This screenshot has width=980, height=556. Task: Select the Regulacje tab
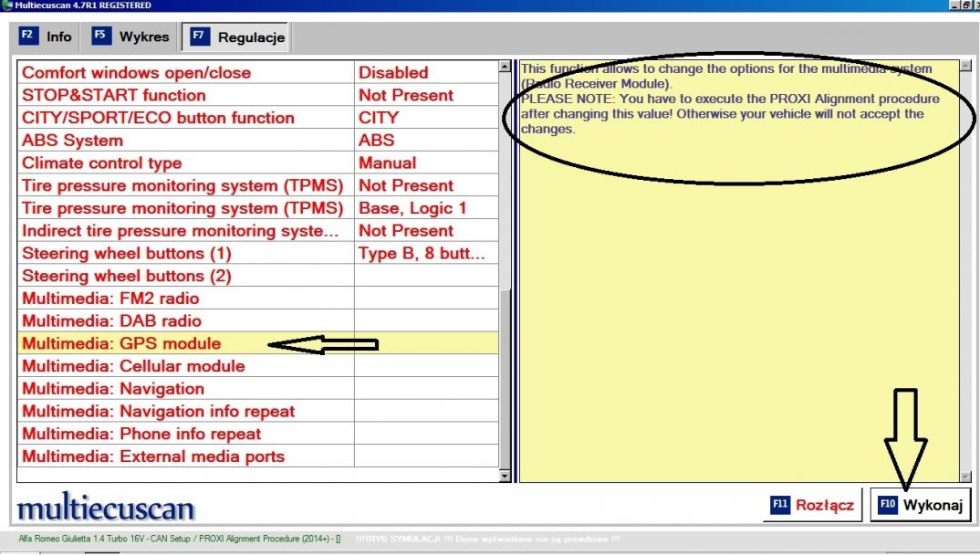coord(237,37)
